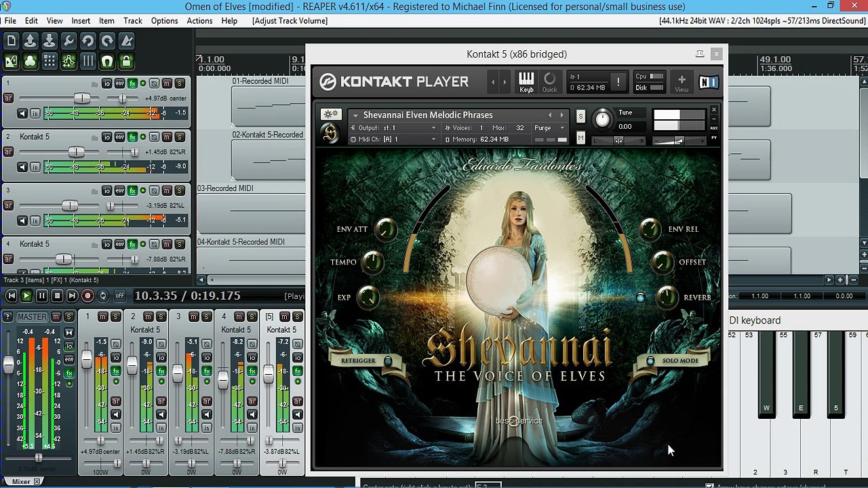Screen dimensions: 868x488
Task: Click the redo toolbar icon
Action: coord(107,42)
